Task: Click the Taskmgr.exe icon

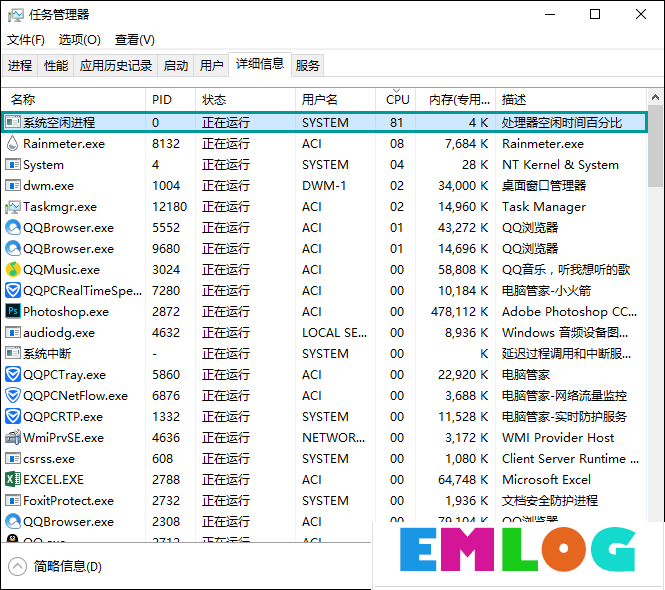Action: (x=13, y=207)
